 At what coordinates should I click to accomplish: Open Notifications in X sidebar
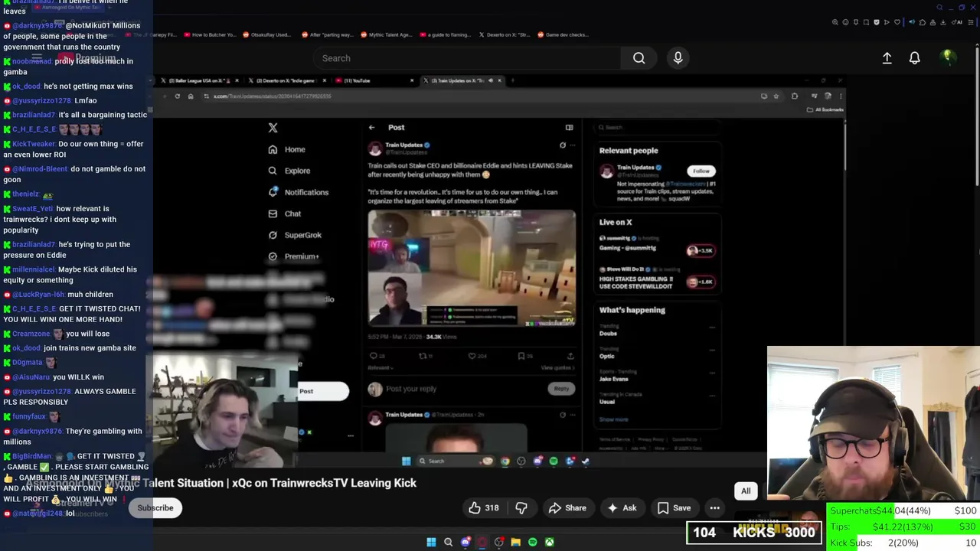299,192
